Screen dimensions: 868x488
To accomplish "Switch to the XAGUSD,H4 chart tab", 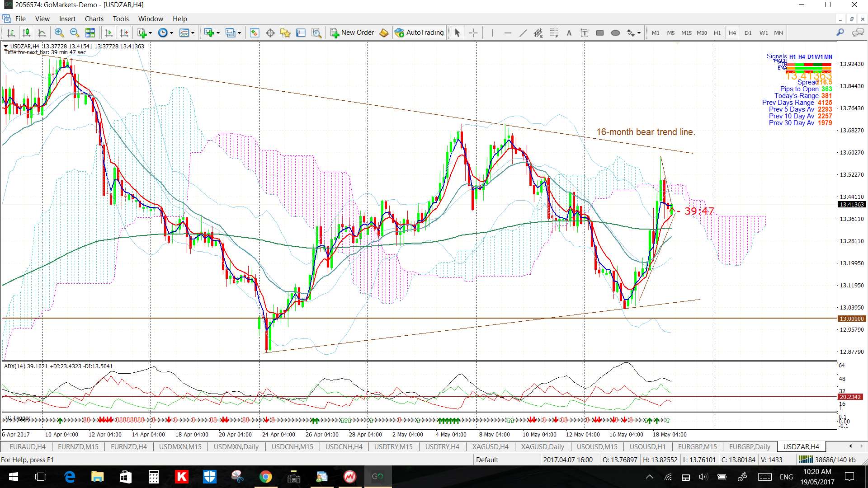I will point(490,447).
